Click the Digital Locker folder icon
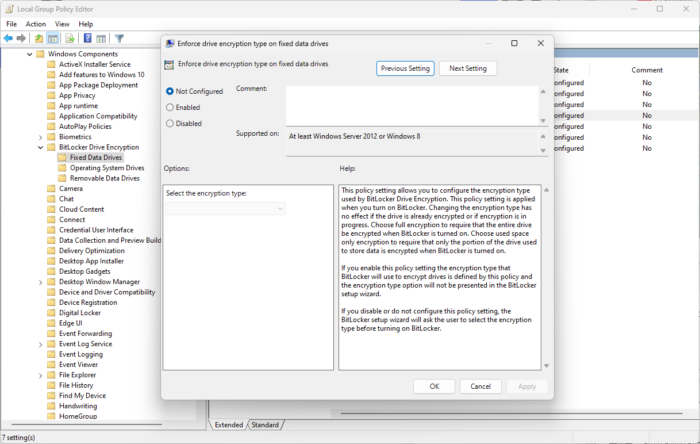This screenshot has height=444, width=700. point(51,313)
